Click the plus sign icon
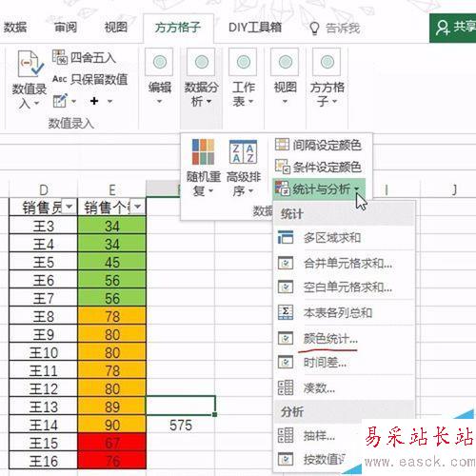Screen dimensions: 476x476 pyautogui.click(x=94, y=101)
